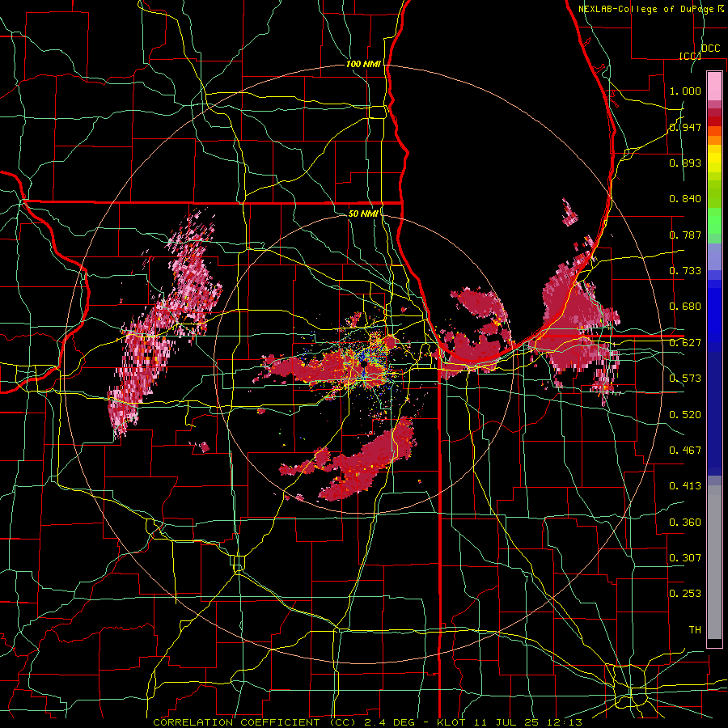Click the 0.360 scale value
The height and width of the screenshot is (728, 728).
685,523
